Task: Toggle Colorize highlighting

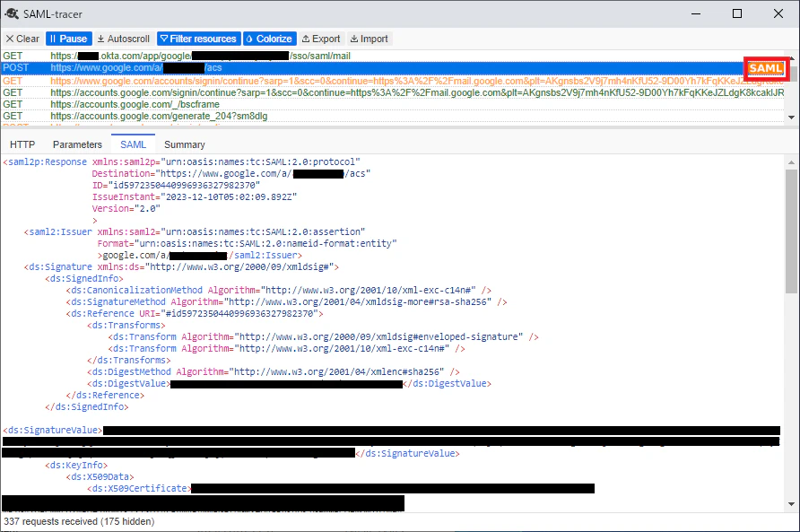Action: coord(269,39)
